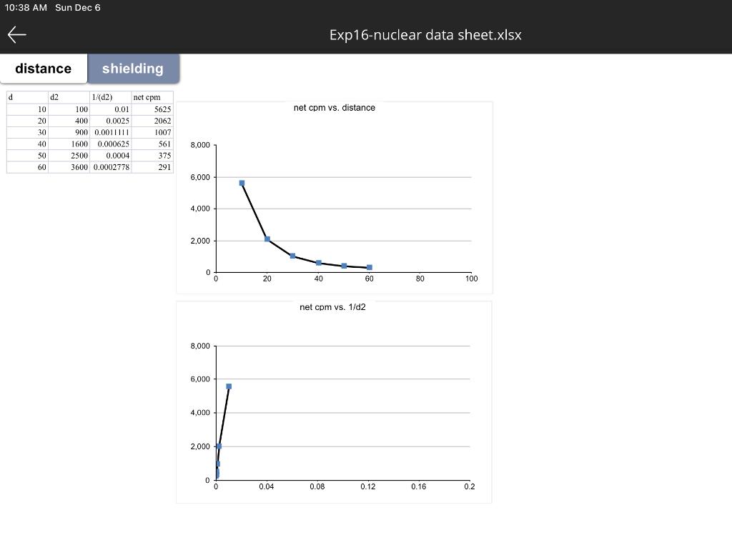Select the 'd2' column header cell
This screenshot has width=732, height=560.
coord(69,97)
